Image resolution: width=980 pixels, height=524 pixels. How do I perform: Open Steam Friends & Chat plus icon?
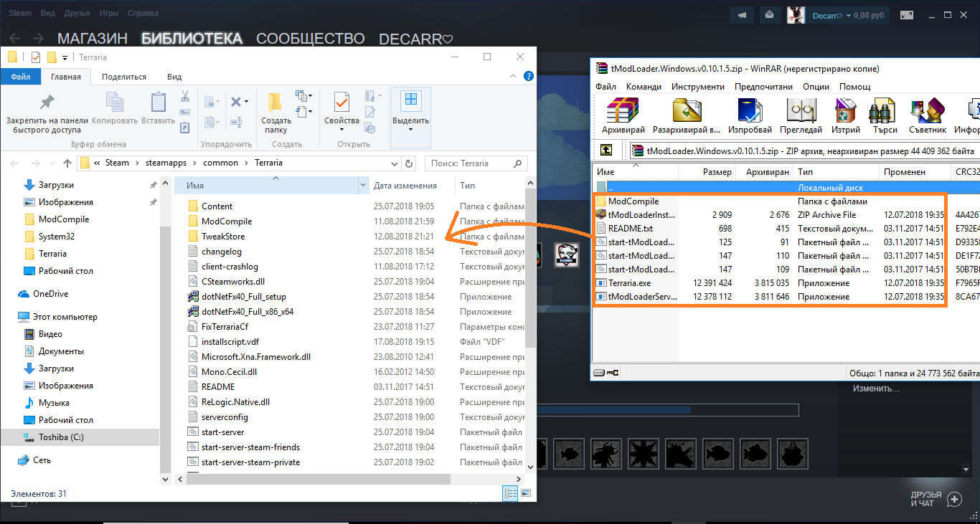[954, 499]
